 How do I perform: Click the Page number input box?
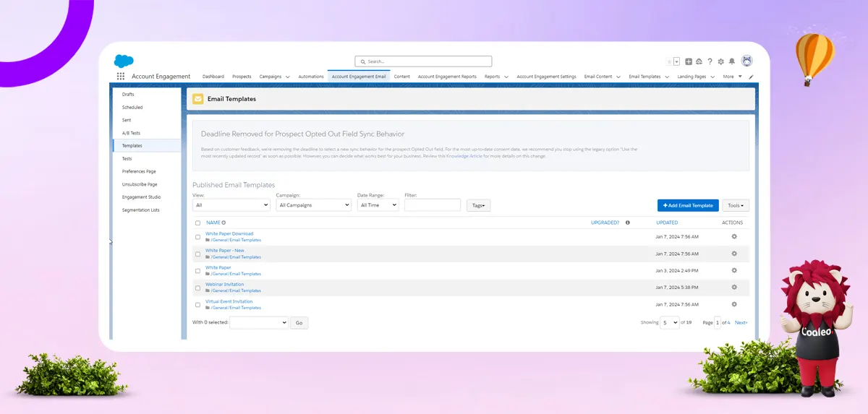(x=718, y=322)
